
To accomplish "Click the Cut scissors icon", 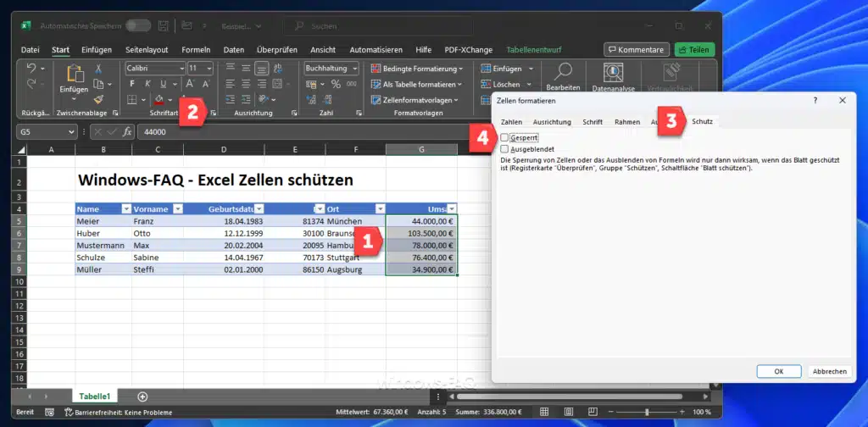I will (98, 69).
